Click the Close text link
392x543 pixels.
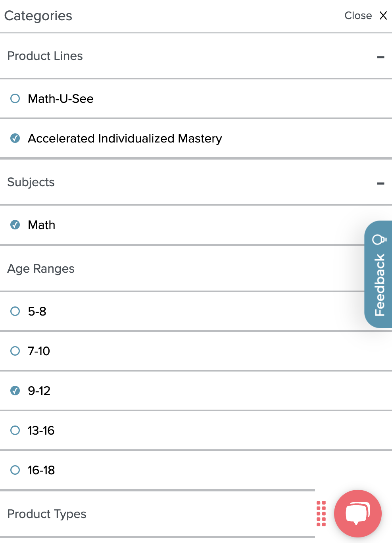pyautogui.click(x=358, y=15)
